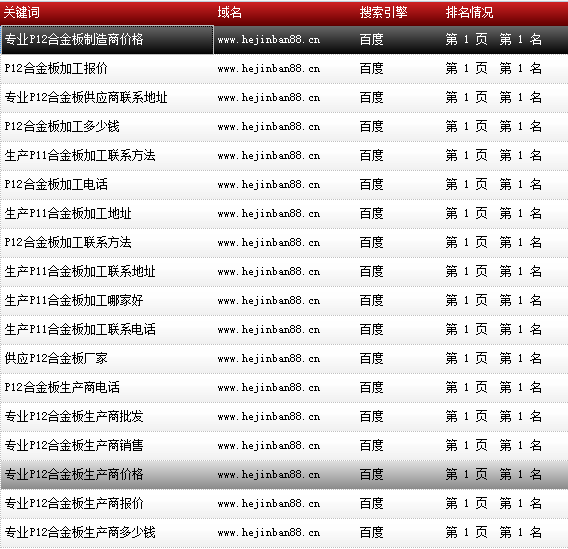Click 百度 in 专业P12合金板生产商报价 row

[371, 503]
